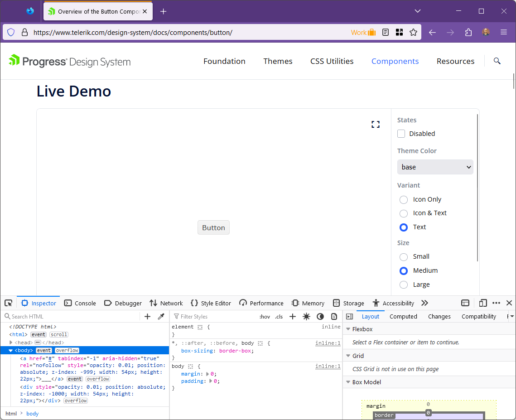
Task: Toggle the .cls class panel
Action: tap(279, 317)
